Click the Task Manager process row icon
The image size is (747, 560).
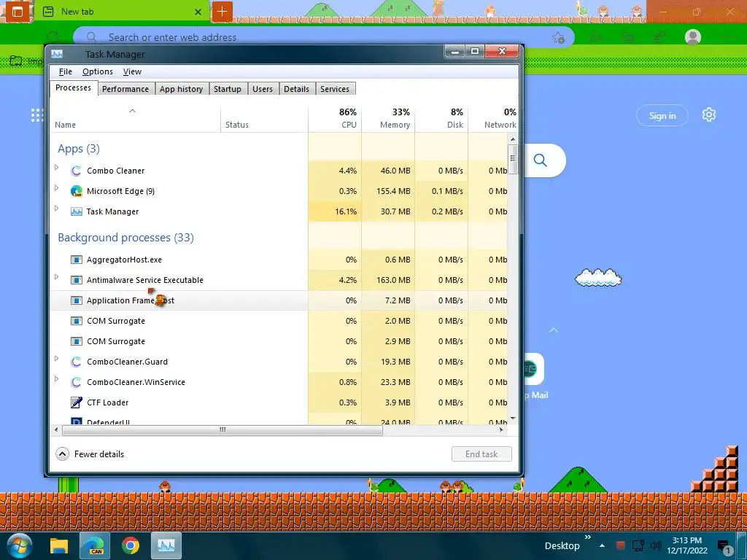(x=76, y=211)
